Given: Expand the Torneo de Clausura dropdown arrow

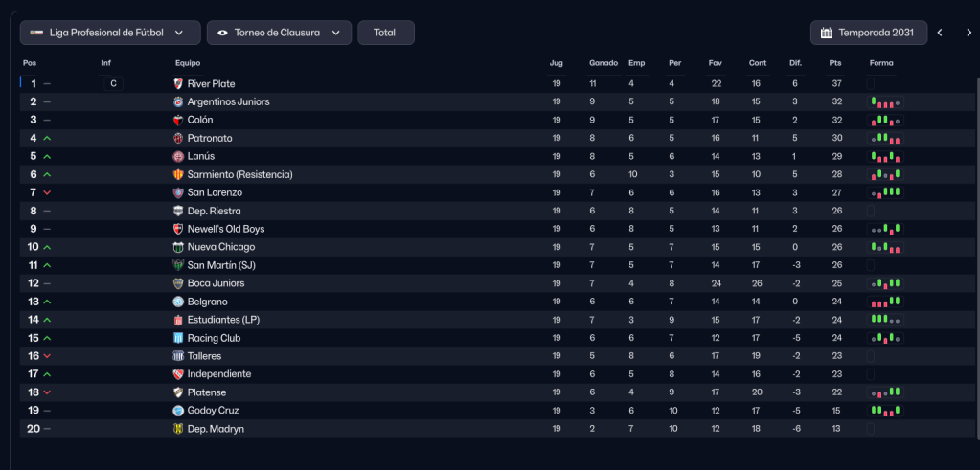Looking at the screenshot, I should 335,33.
